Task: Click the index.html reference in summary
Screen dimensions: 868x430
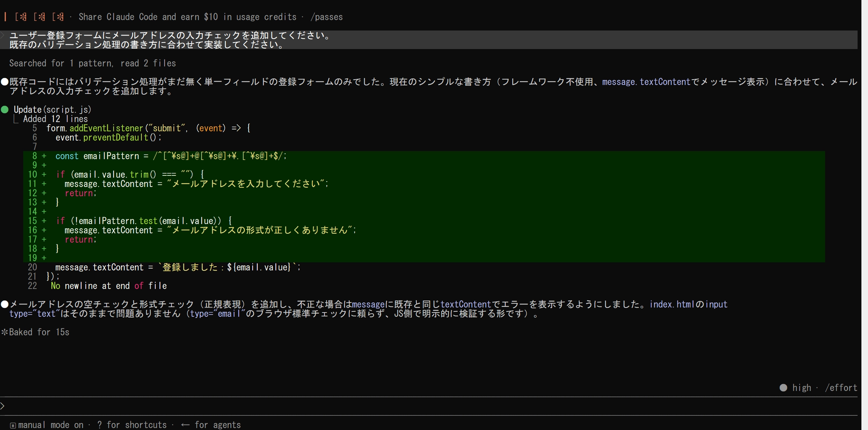Action: tap(672, 304)
